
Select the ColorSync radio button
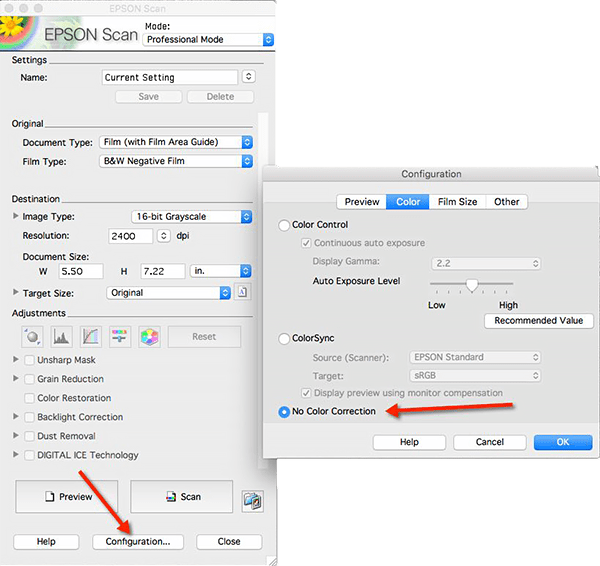click(x=284, y=339)
